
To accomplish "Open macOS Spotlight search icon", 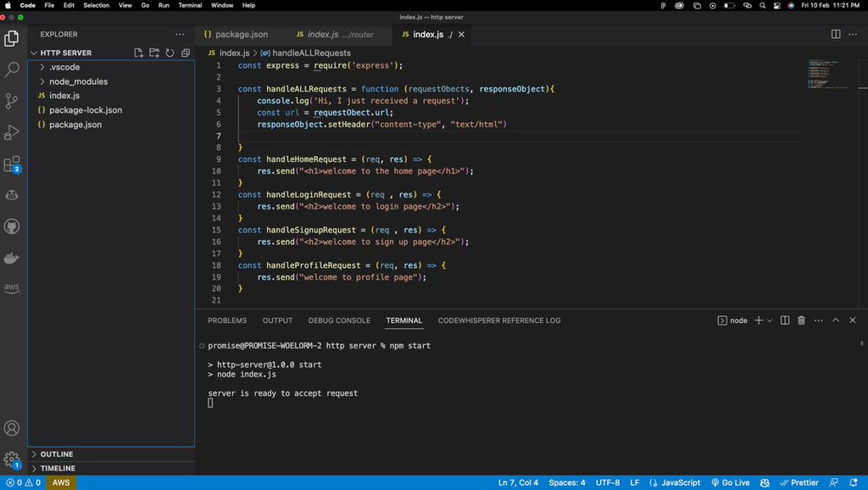I will pos(762,5).
